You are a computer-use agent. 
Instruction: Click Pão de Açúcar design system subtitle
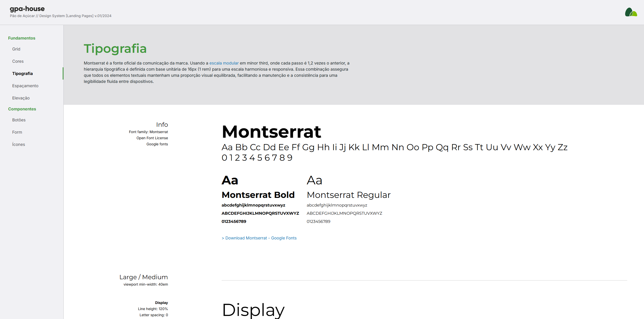pyautogui.click(x=61, y=16)
